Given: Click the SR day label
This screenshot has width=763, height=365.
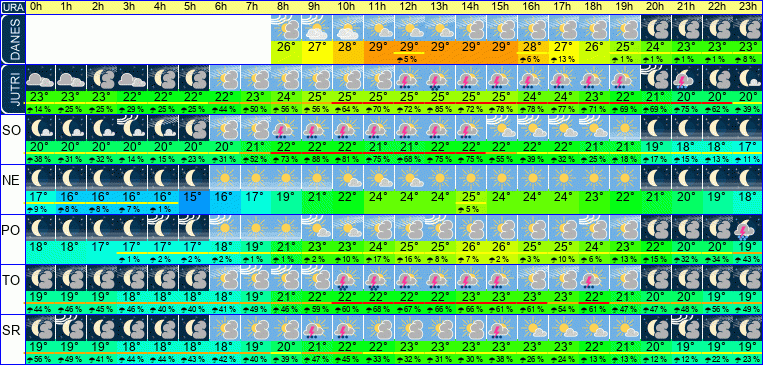Looking at the screenshot, I should pos(11,330).
